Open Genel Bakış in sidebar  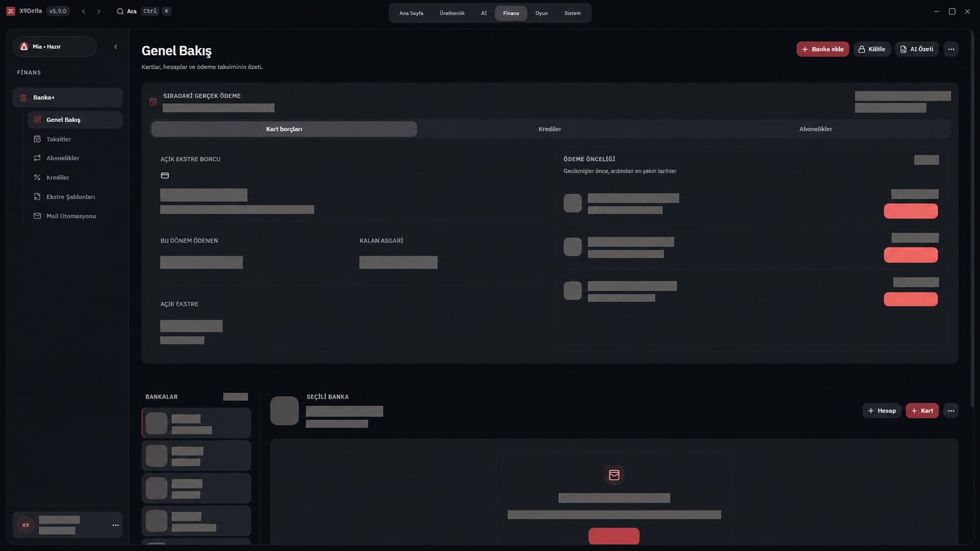click(75, 120)
